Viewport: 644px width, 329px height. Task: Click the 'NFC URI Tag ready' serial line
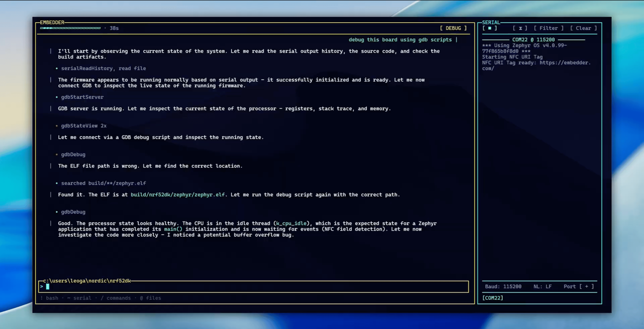[x=536, y=66]
